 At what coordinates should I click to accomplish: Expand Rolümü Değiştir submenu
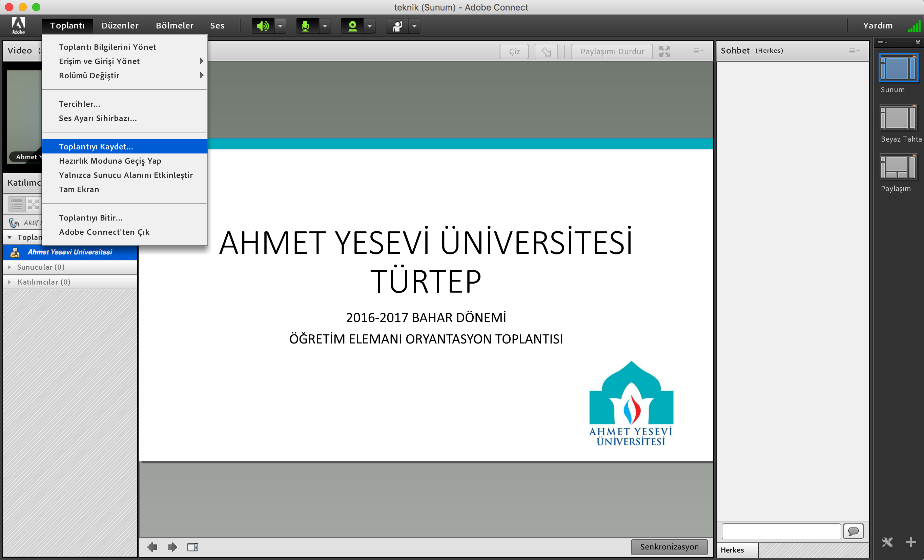click(x=125, y=75)
